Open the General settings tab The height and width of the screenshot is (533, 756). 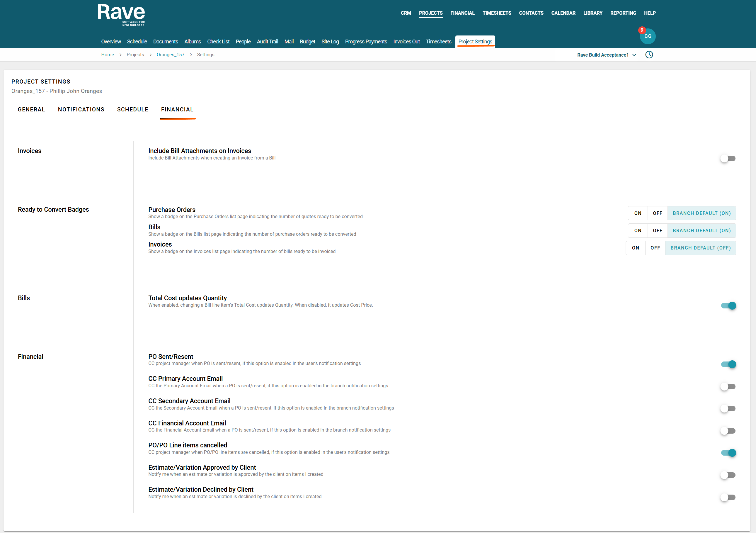click(x=31, y=109)
